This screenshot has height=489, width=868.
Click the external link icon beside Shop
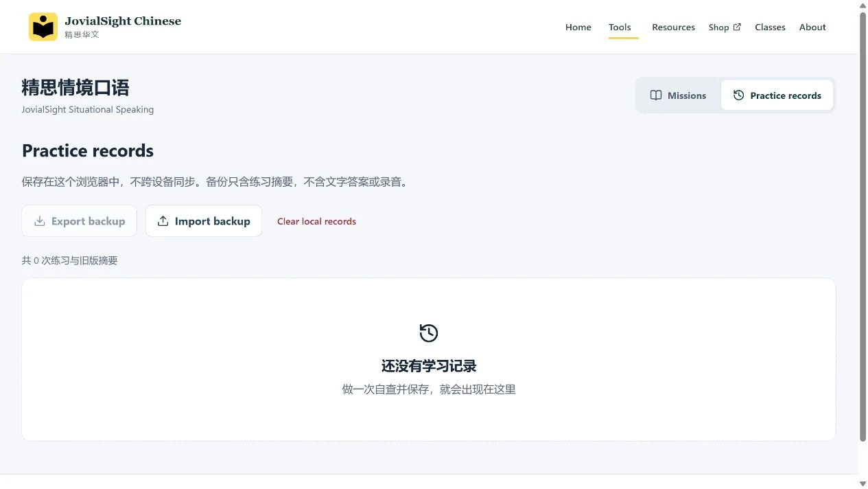click(737, 27)
